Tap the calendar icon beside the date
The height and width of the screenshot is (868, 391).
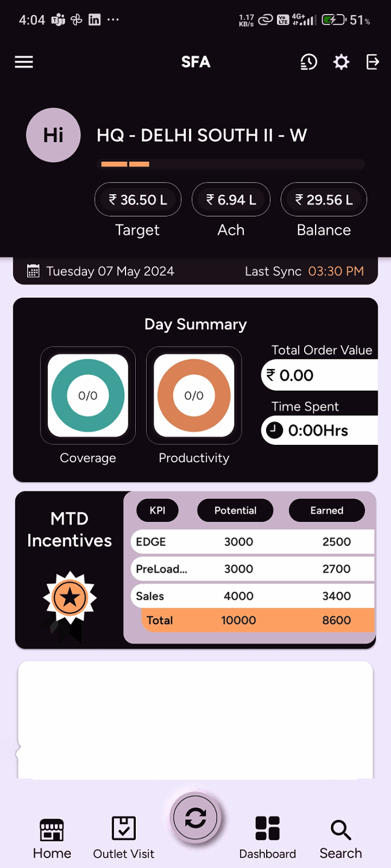pos(33,271)
